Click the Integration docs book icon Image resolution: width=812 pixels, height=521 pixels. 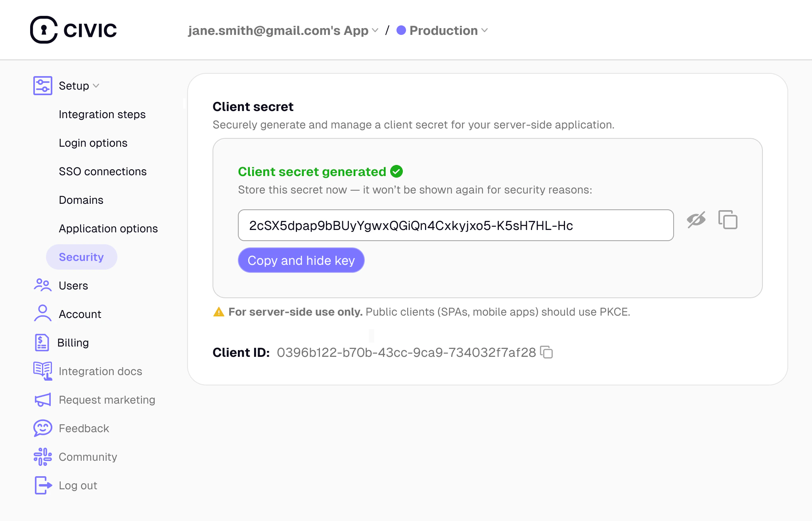pos(42,371)
